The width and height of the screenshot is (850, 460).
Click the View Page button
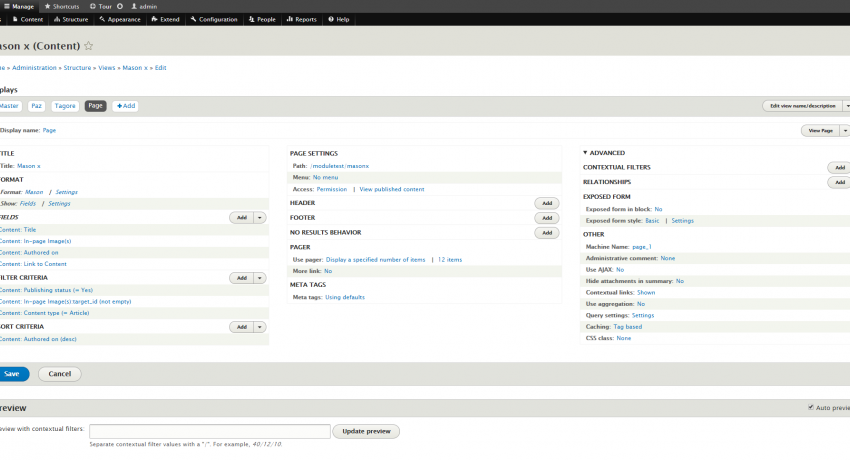click(820, 131)
